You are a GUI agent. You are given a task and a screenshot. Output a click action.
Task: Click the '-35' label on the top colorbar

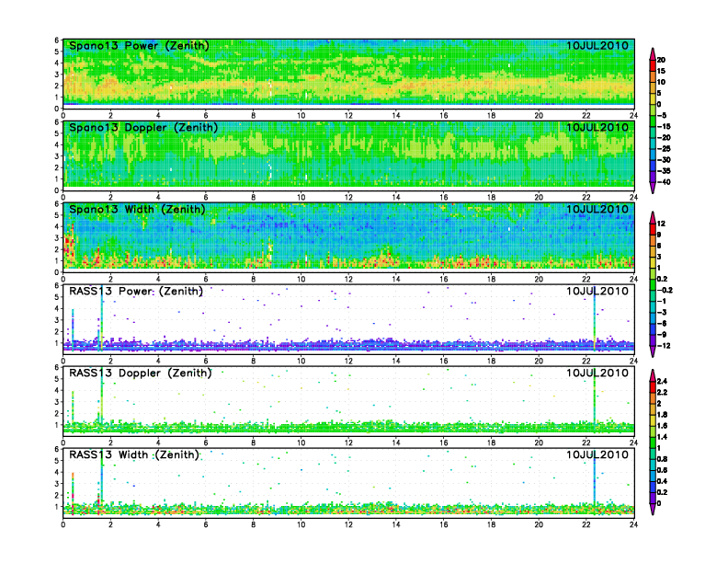(x=664, y=171)
